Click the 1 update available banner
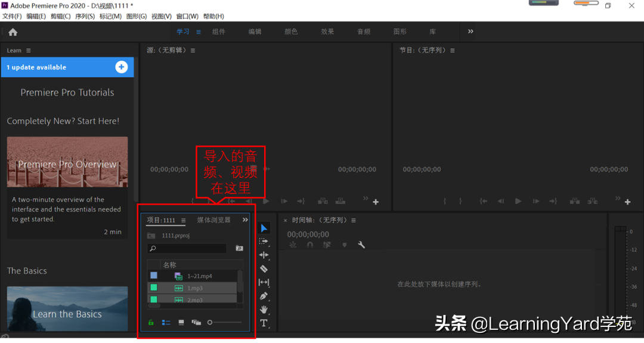The height and width of the screenshot is (343, 644). pos(67,67)
